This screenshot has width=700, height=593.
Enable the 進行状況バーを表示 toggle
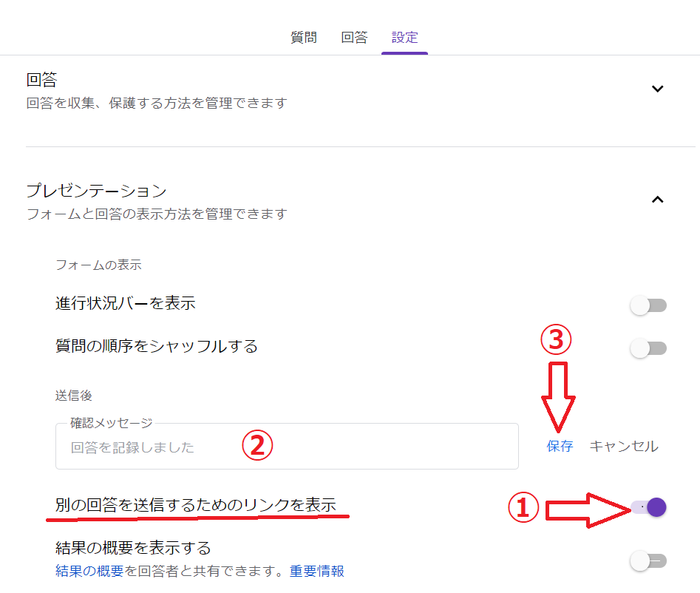point(648,306)
